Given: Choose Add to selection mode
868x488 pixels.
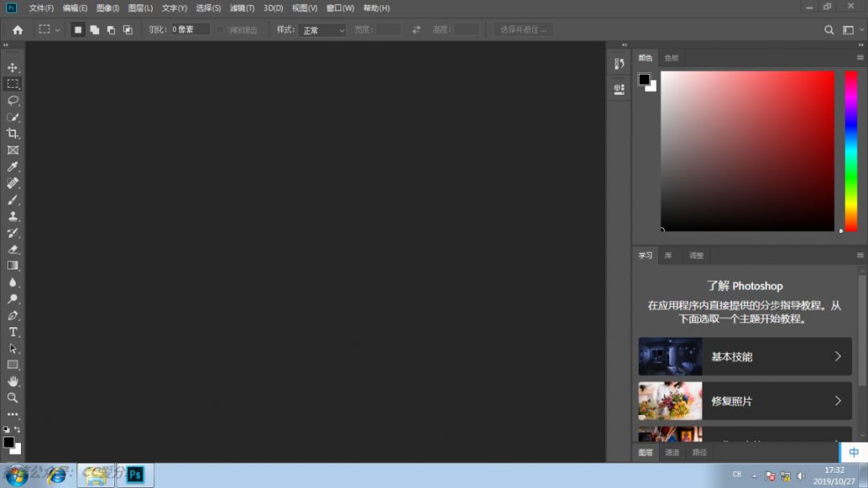Looking at the screenshot, I should [x=95, y=30].
